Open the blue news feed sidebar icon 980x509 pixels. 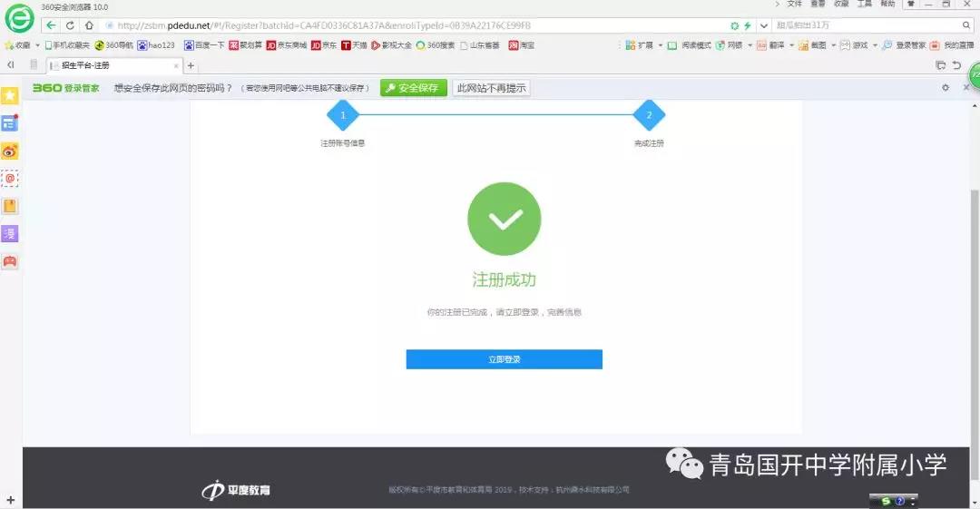[10, 123]
